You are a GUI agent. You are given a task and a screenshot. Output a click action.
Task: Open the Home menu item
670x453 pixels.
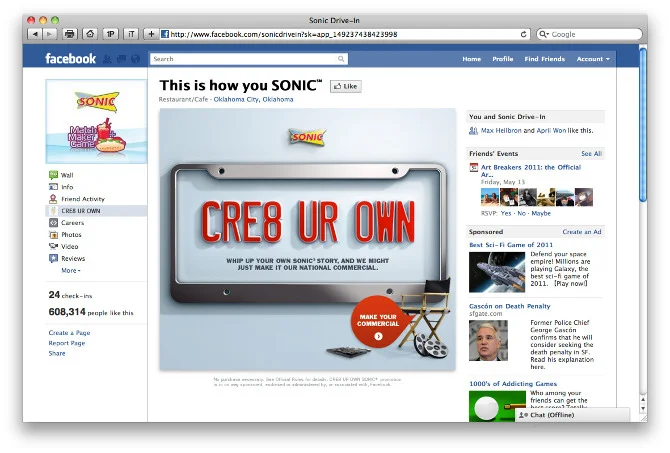click(x=471, y=59)
